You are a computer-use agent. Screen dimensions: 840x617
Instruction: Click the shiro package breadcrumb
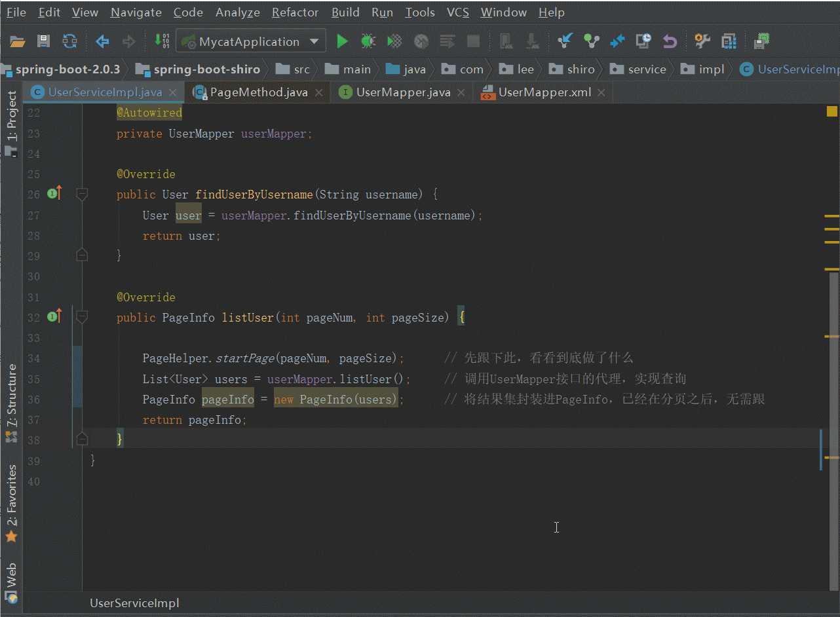[572, 69]
